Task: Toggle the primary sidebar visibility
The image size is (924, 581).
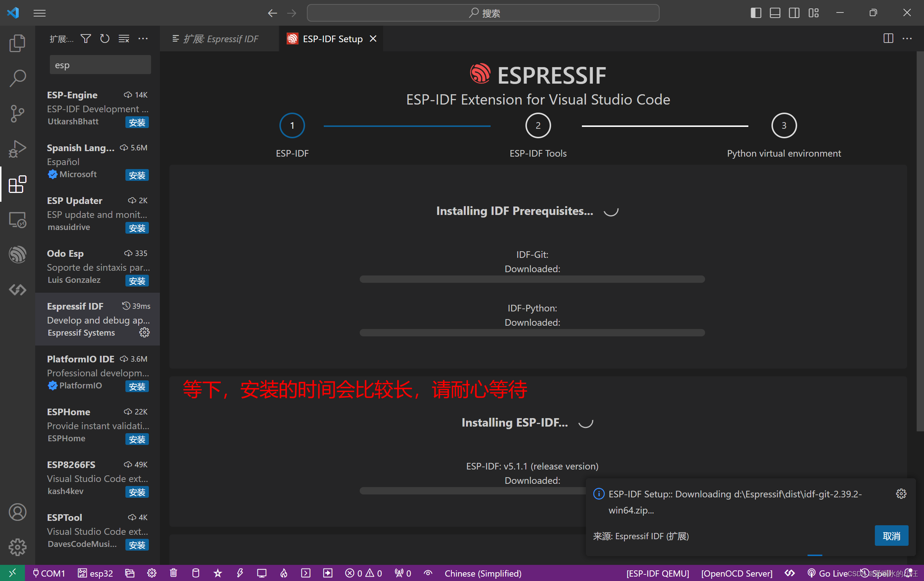Action: [x=755, y=13]
